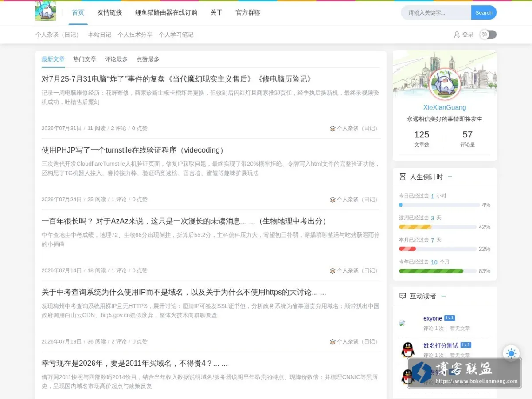Click the Lv.1 badge beside 姓名打分测试
Screen dimensions: 532x399
tap(465, 345)
